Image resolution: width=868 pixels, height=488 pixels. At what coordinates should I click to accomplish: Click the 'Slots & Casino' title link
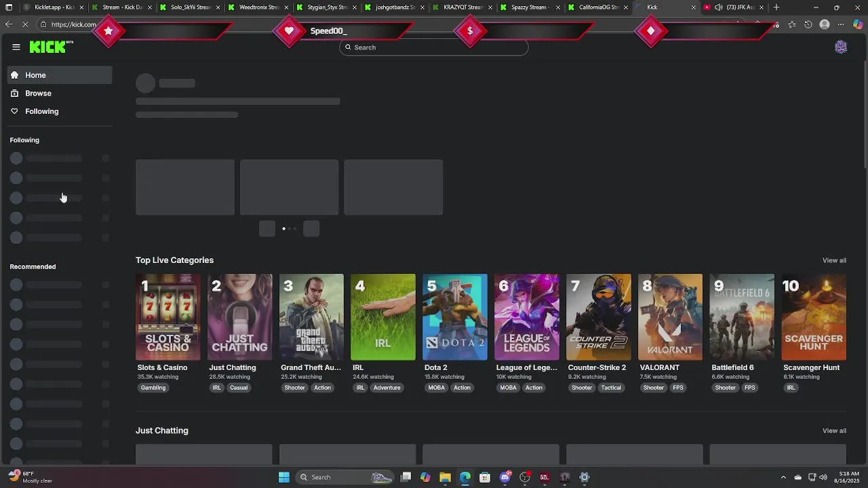click(162, 367)
